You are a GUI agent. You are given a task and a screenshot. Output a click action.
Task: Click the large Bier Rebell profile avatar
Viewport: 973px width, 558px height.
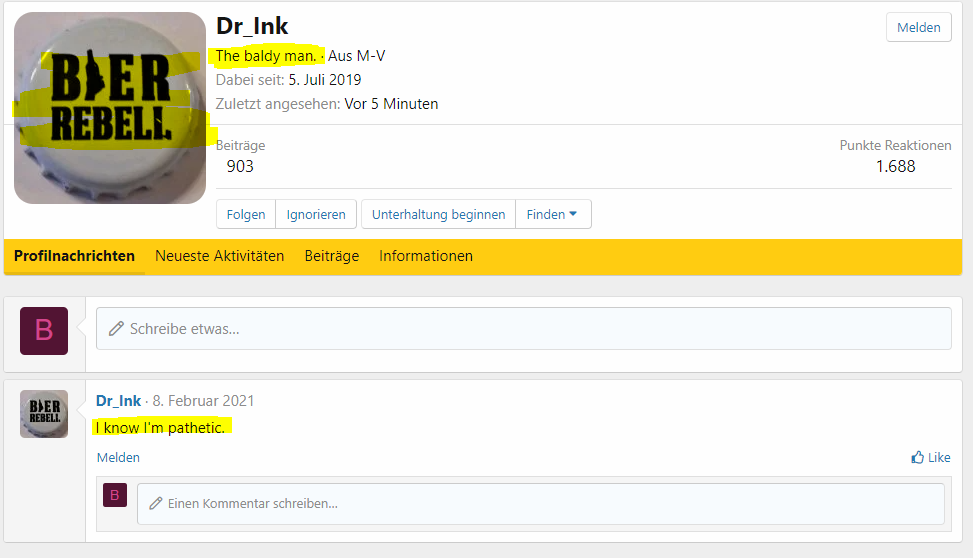110,108
